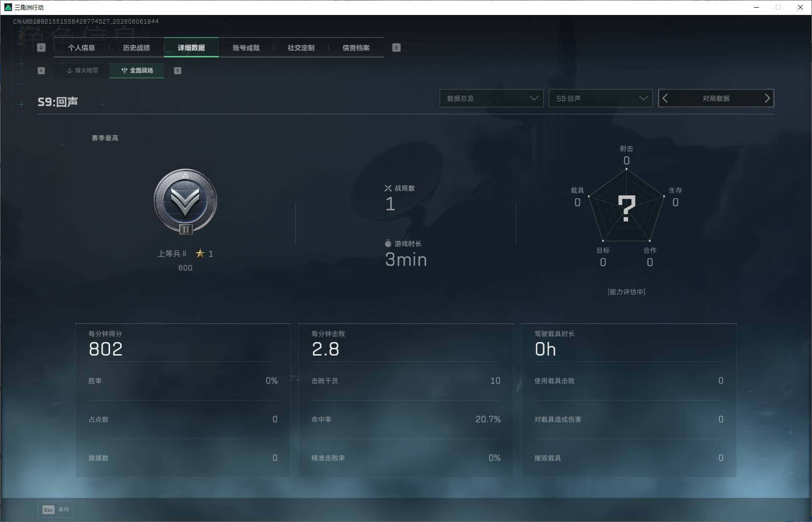Click the 命中率 row showing 20.7%
Viewport: 812px width, 522px height.
[x=406, y=419]
